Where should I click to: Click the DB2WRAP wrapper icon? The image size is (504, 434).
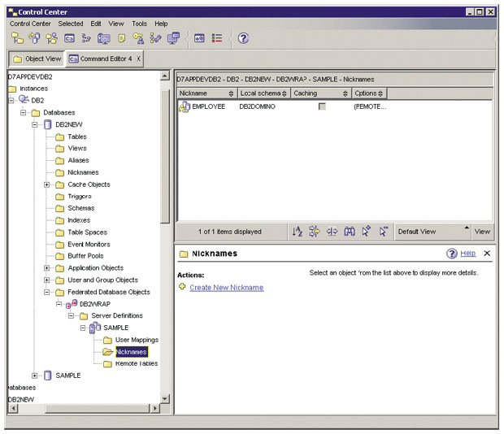[x=72, y=304]
